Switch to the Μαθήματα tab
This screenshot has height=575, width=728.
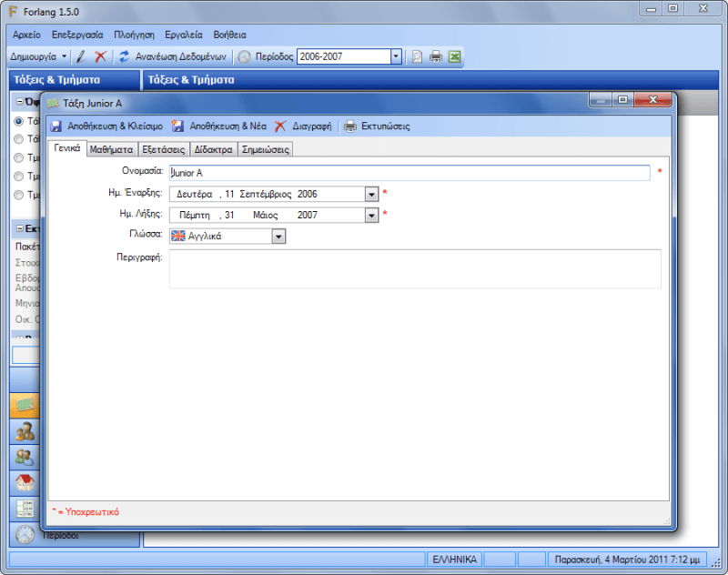point(112,149)
